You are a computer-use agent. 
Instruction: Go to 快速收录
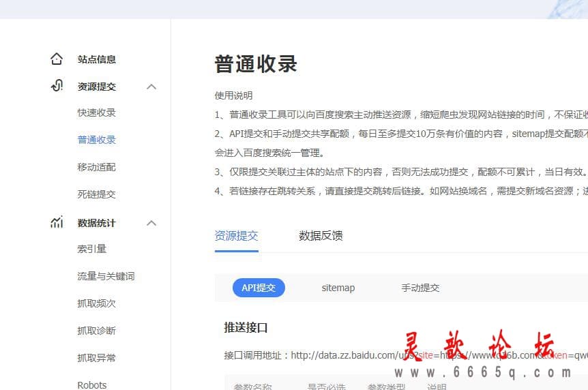point(96,112)
